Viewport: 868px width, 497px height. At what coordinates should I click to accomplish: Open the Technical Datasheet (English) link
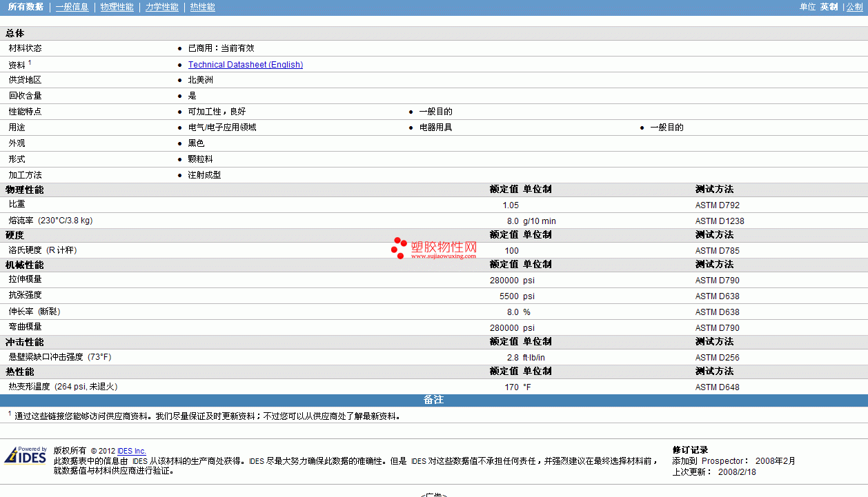[246, 65]
